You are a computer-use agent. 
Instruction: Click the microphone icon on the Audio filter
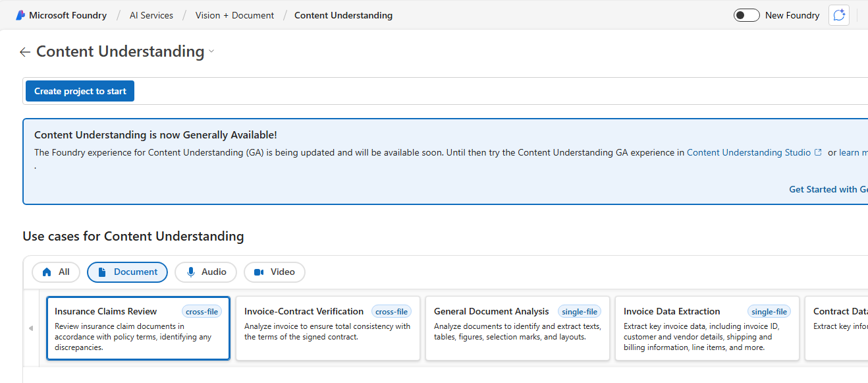click(x=190, y=272)
